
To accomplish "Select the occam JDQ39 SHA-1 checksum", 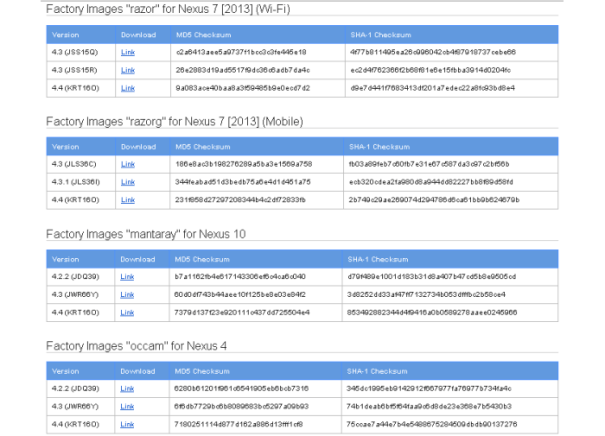I will pos(429,389).
